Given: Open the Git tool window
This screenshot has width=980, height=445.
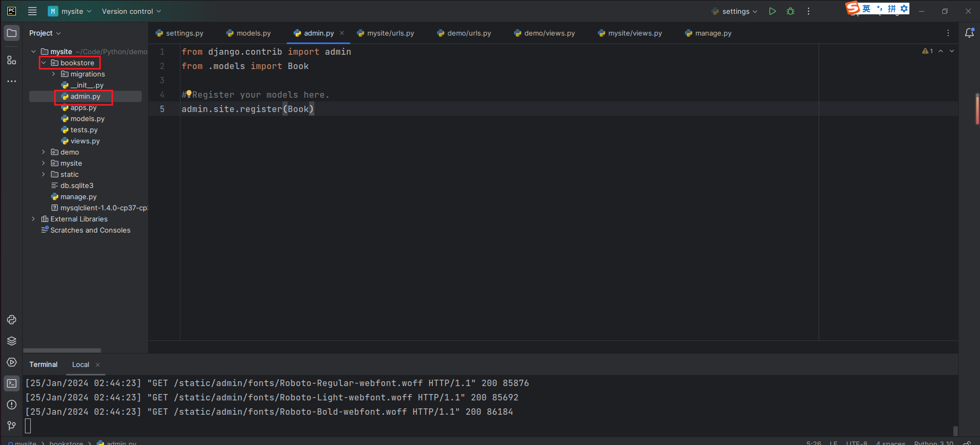Looking at the screenshot, I should pos(12,426).
